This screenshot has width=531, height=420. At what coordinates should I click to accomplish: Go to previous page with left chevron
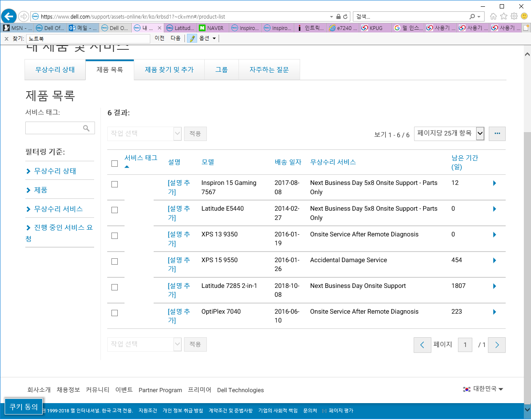[x=422, y=345]
